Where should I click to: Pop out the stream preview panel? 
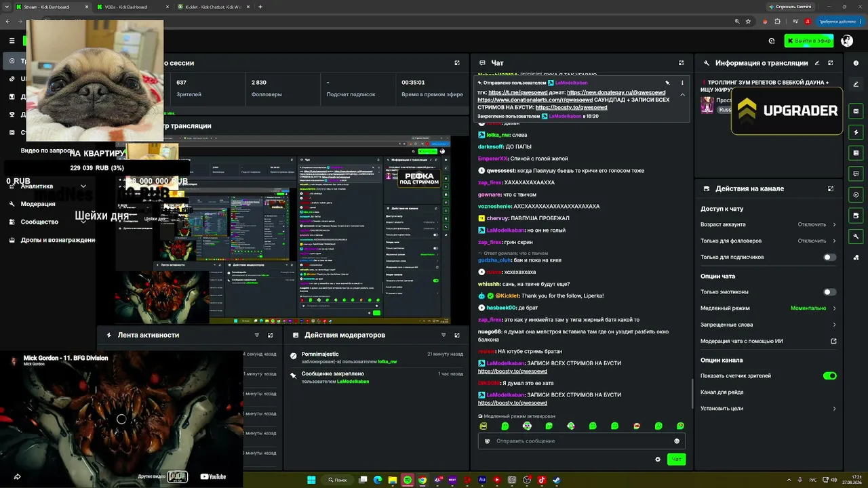click(x=457, y=126)
